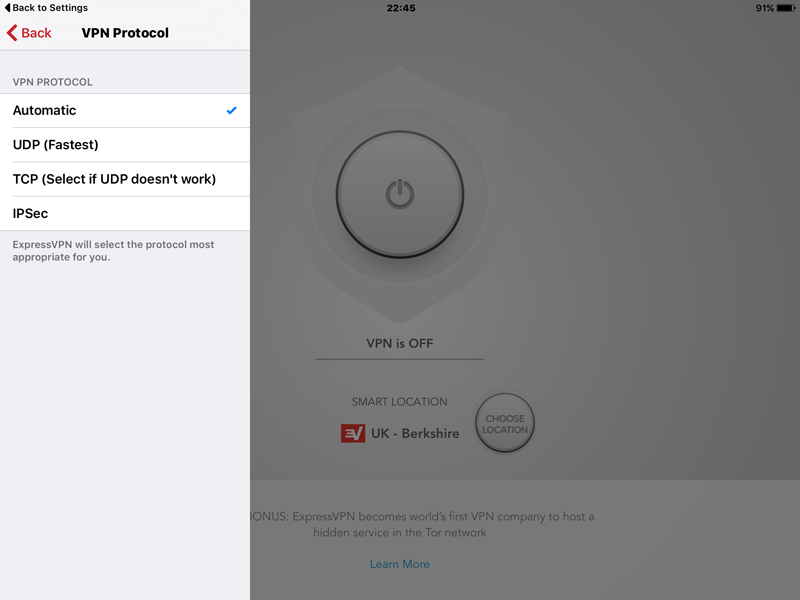
Task: Tap the battery icon in status bar
Action: click(x=786, y=8)
